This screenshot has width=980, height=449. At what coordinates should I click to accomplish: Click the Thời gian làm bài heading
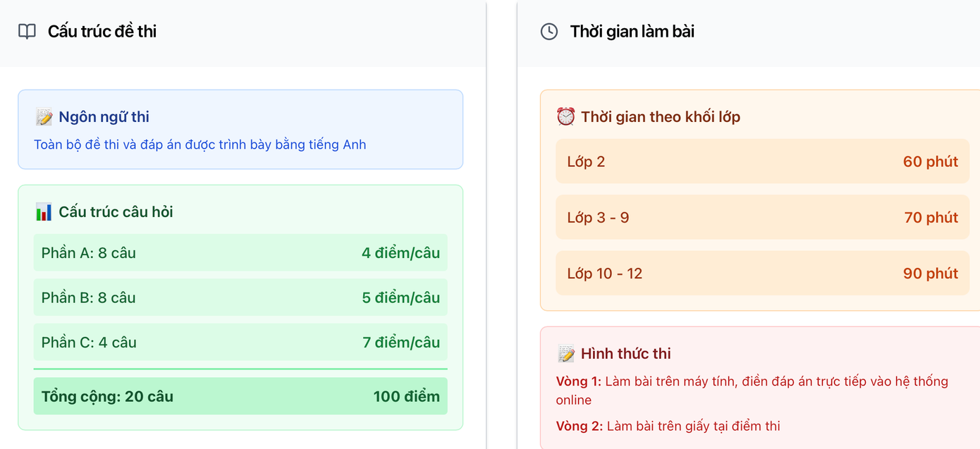[x=632, y=32]
